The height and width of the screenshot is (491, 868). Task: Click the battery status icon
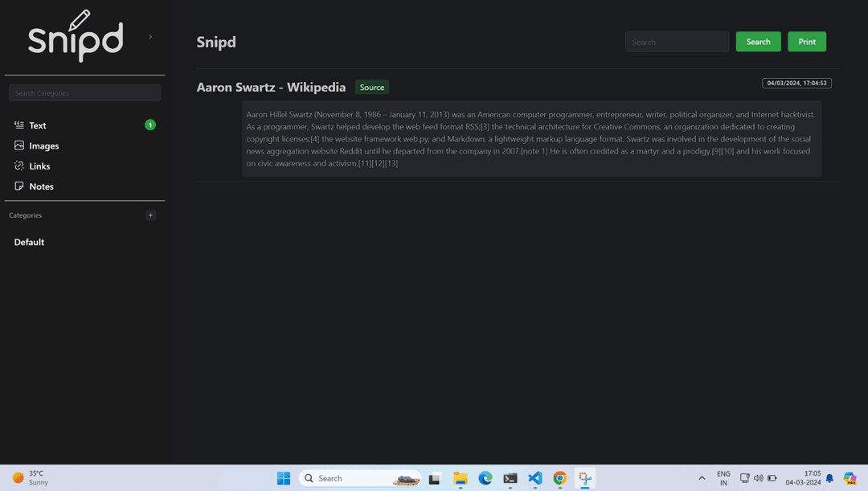(x=772, y=478)
